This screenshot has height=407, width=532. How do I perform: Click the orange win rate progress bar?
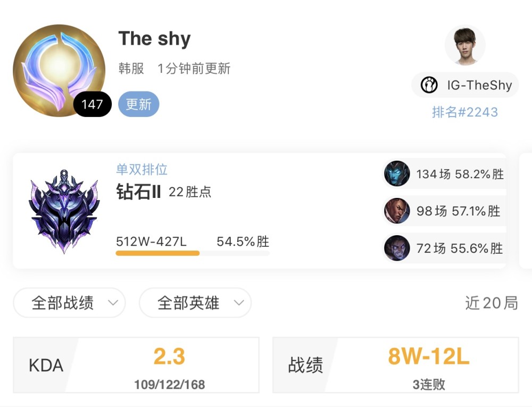click(158, 253)
